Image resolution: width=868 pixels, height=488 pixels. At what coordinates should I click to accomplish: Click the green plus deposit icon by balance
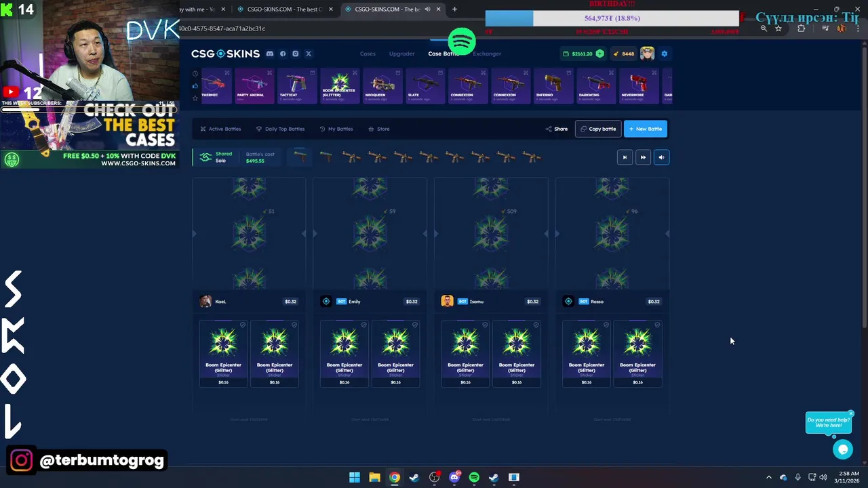[x=599, y=54]
